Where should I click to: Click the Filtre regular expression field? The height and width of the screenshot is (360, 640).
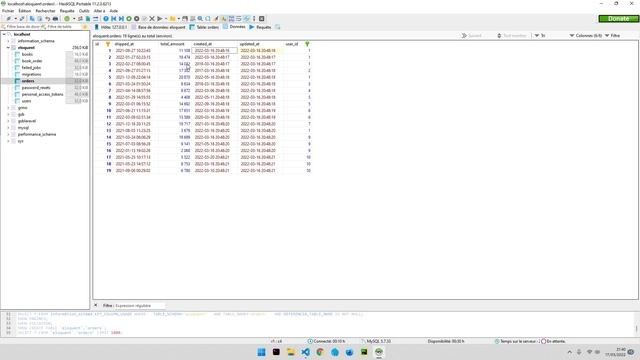point(140,305)
